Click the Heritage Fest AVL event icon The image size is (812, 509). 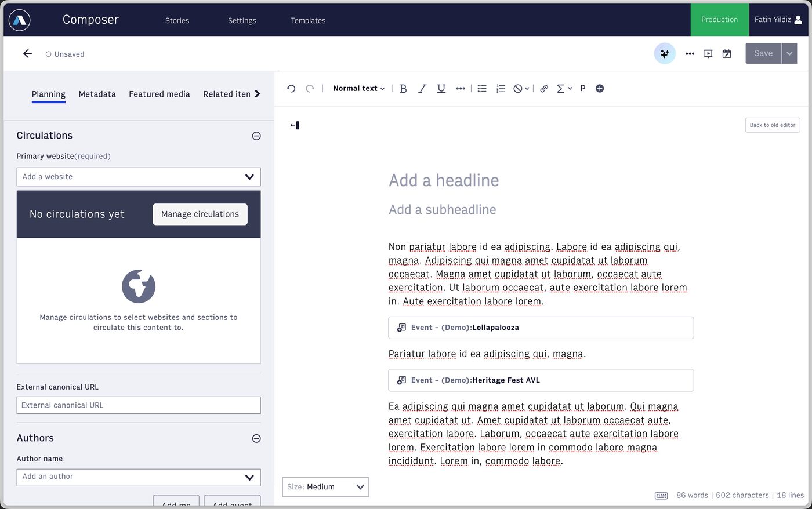point(401,380)
